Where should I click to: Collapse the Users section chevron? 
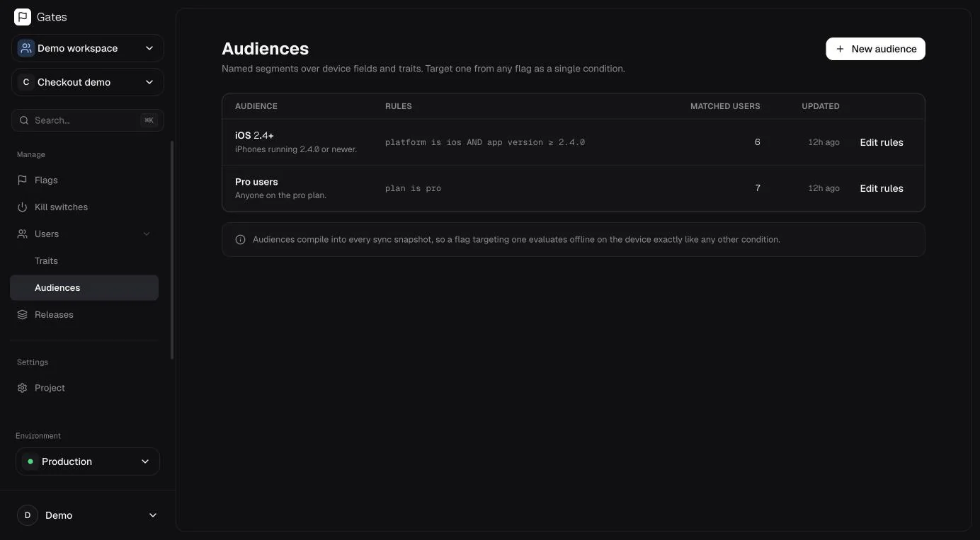[x=147, y=234]
